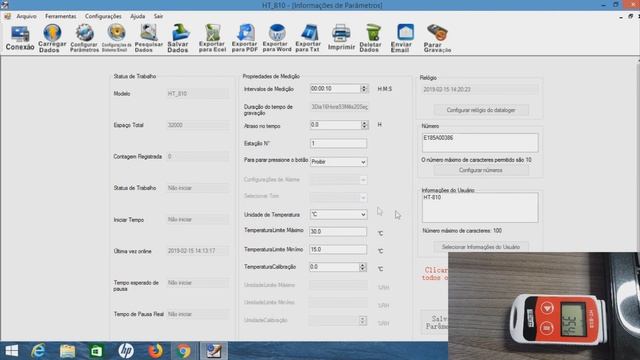
Task: Open the Ajuda menu
Action: click(138, 16)
